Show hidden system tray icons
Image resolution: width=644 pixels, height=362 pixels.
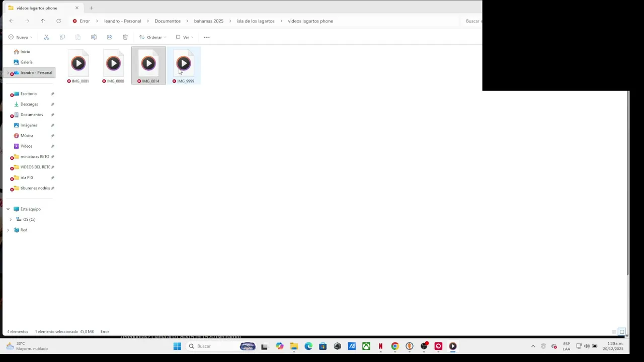pyautogui.click(x=533, y=346)
